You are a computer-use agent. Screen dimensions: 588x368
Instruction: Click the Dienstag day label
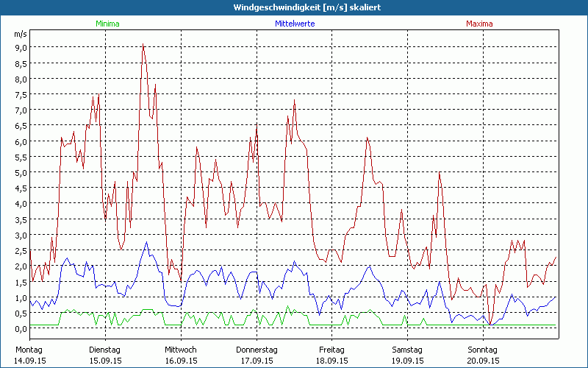pos(104,350)
